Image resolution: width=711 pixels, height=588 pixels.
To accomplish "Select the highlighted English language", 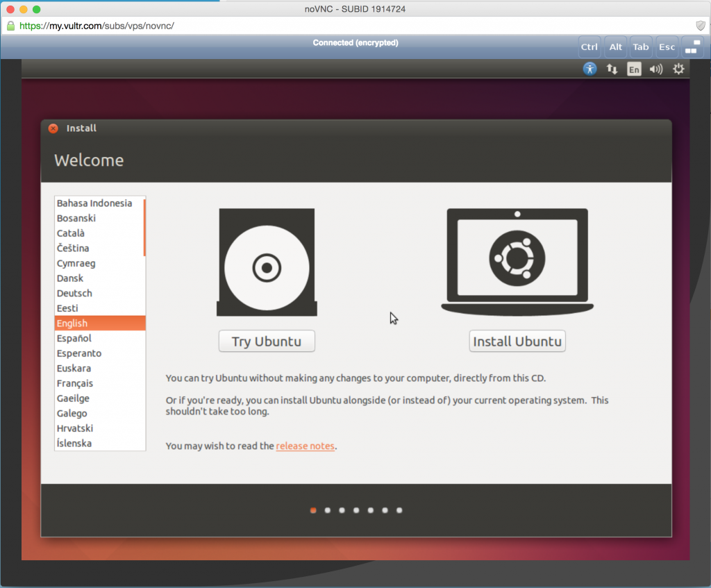I will point(100,324).
